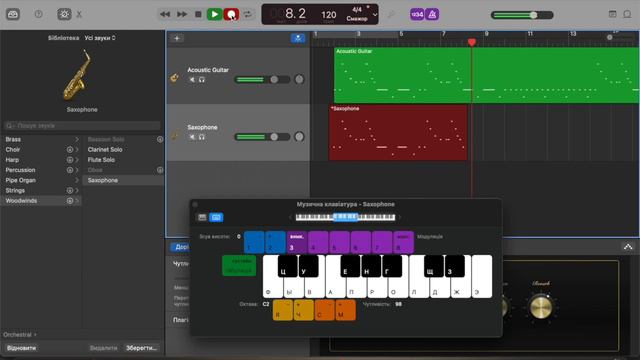The image size is (640, 360).
Task: Click the Saxophone track pan knob
Action: (299, 137)
